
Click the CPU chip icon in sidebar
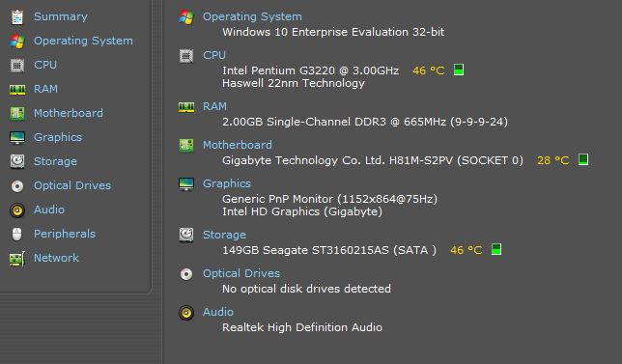(17, 65)
